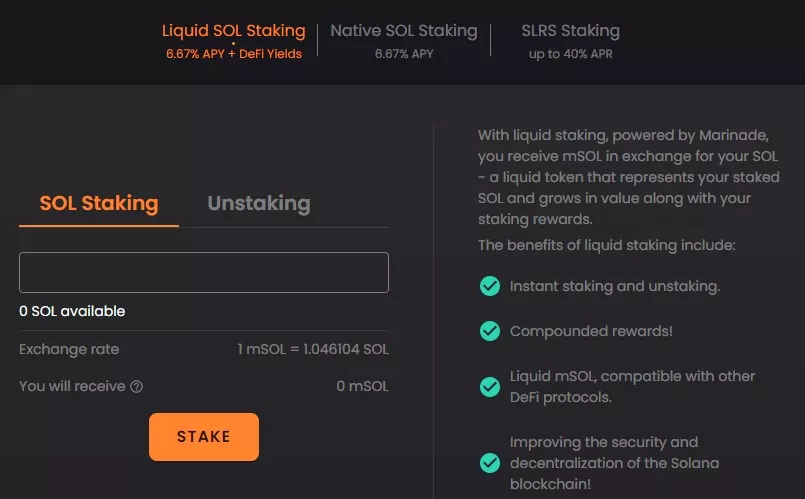Click the checkmark icon next to Liquid mSOL
Viewport: 805px width, 499px height.
(x=490, y=387)
